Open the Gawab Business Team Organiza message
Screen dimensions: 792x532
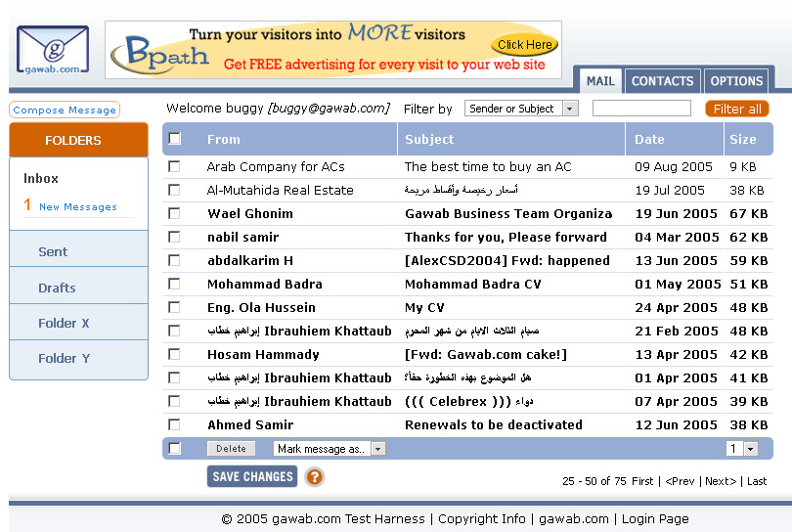(x=507, y=213)
